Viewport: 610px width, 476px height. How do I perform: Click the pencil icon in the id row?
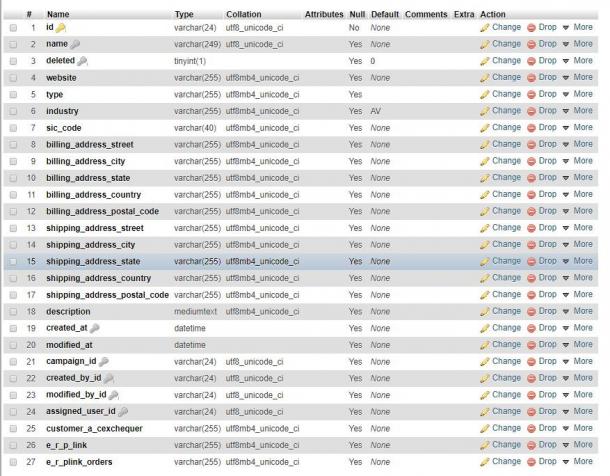485,28
